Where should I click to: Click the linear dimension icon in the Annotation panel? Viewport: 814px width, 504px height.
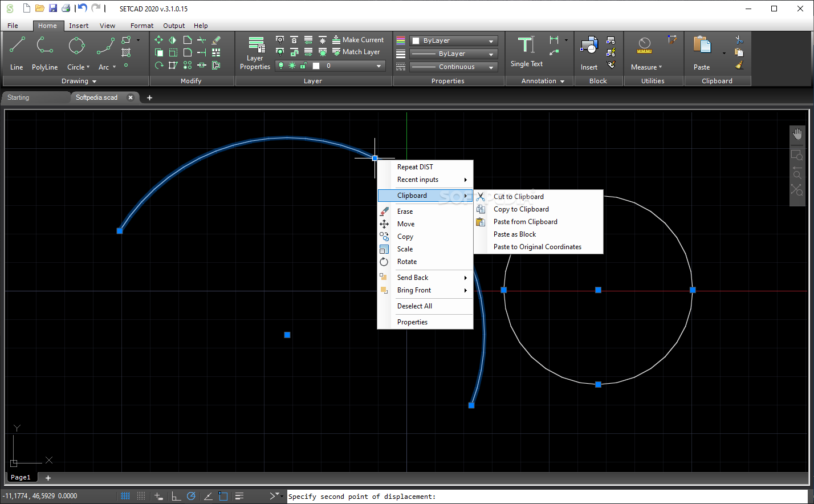click(x=554, y=40)
